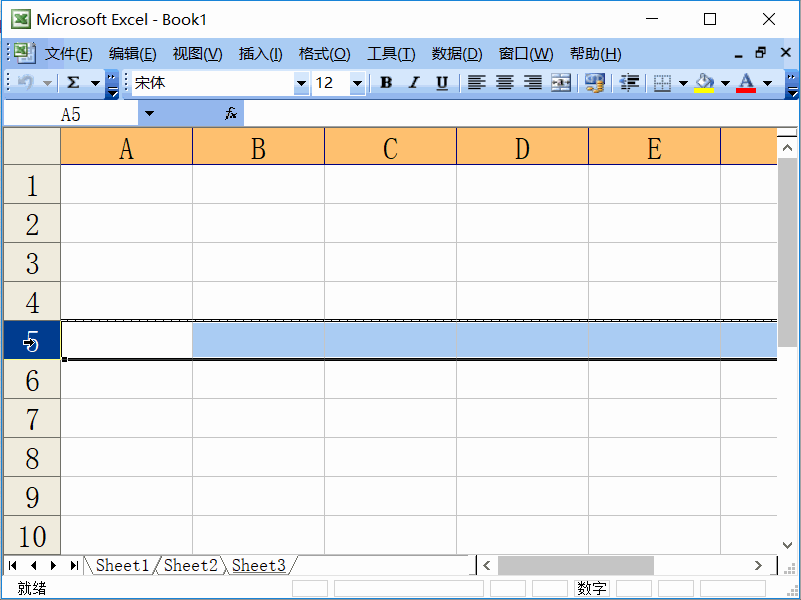The image size is (801, 600).
Task: Open the font name dropdown
Action: click(x=301, y=83)
